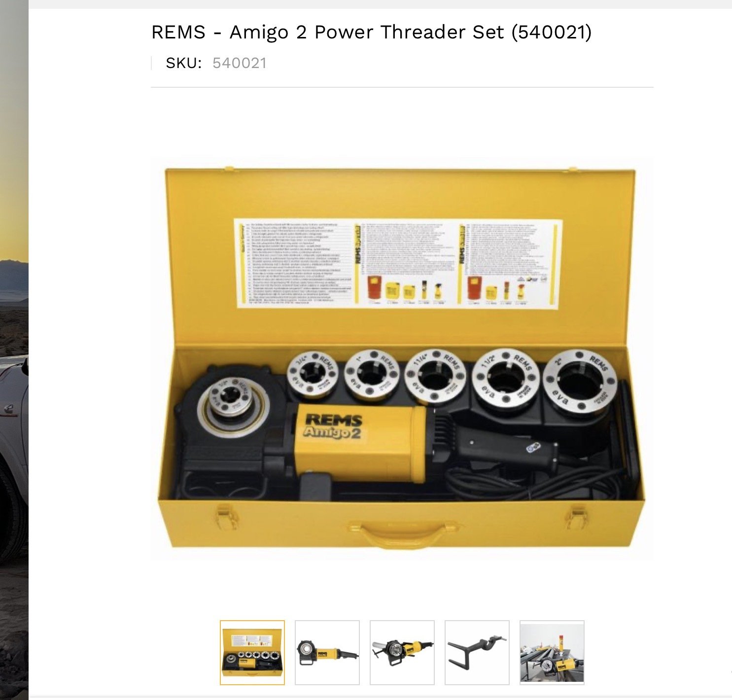The width and height of the screenshot is (732, 700).
Task: Select the black support bracket thumbnail
Action: click(x=477, y=653)
